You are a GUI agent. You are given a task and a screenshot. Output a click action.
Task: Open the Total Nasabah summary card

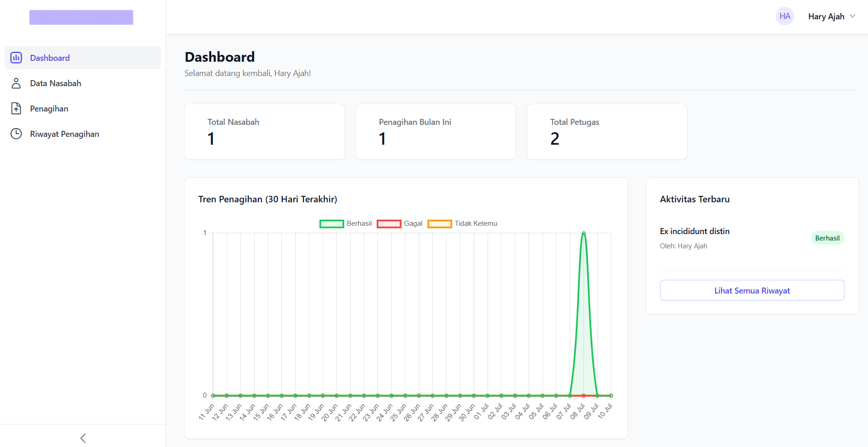(264, 131)
